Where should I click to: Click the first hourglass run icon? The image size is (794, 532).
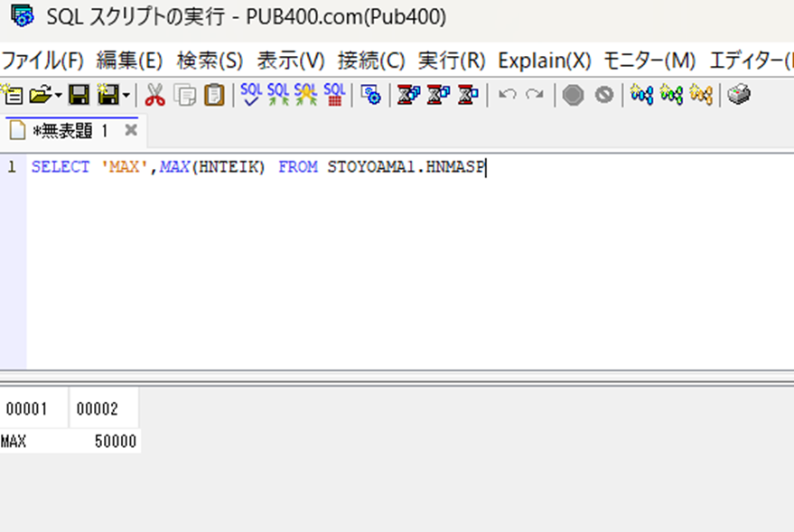408,95
